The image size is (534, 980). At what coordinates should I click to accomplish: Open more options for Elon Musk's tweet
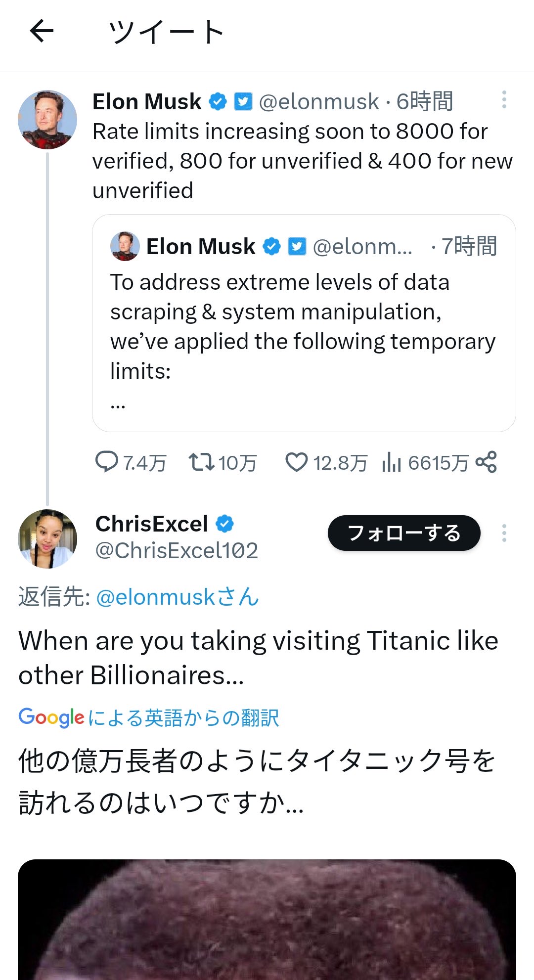point(504,100)
